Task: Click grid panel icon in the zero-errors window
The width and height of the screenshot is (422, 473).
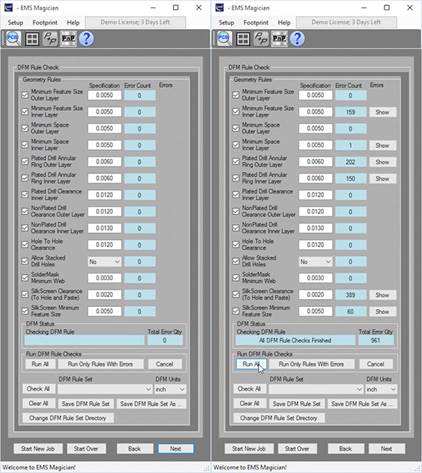Action: click(x=32, y=39)
